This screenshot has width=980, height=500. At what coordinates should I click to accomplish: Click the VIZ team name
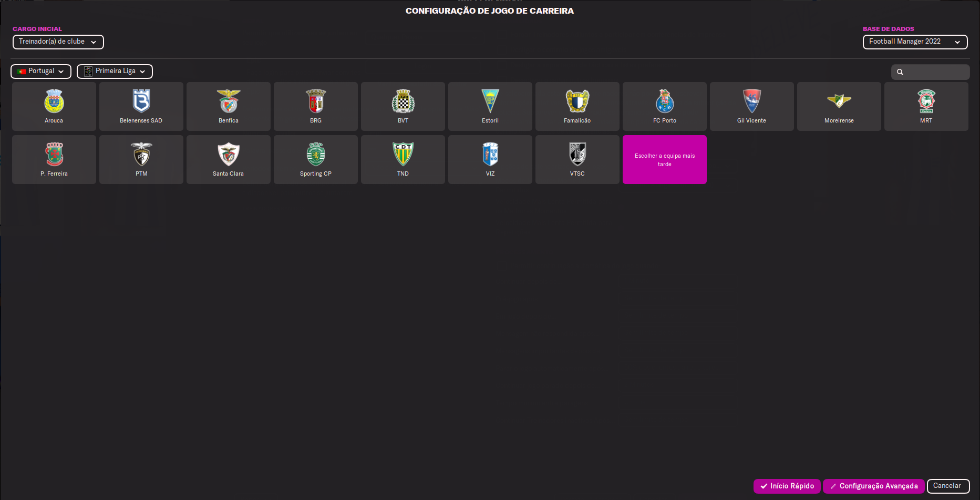pos(490,174)
